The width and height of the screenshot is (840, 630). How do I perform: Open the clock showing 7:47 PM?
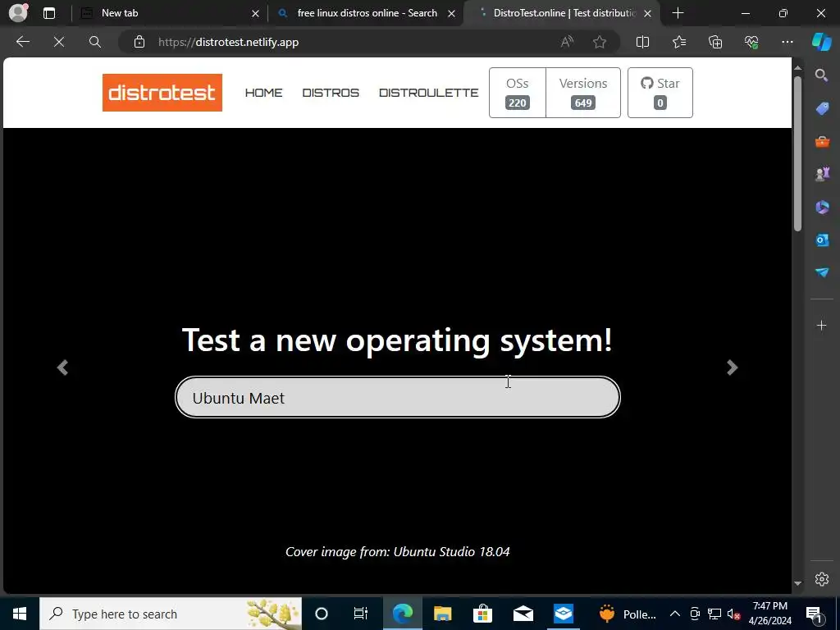pyautogui.click(x=769, y=614)
